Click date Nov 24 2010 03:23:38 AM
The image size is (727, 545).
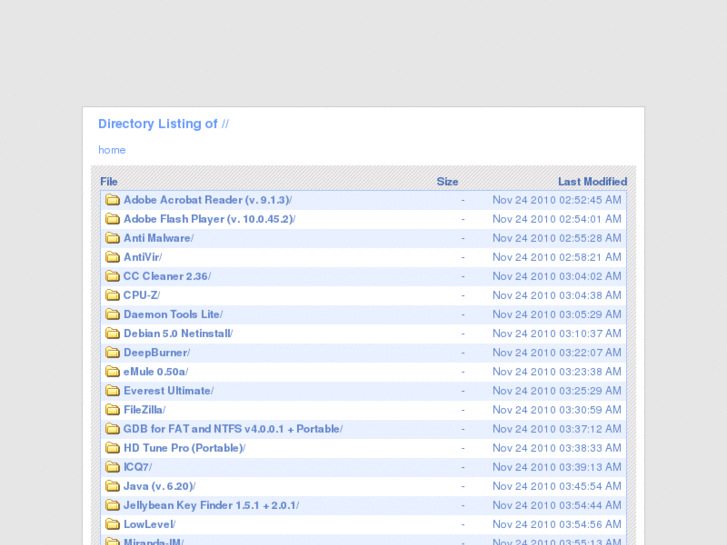557,372
